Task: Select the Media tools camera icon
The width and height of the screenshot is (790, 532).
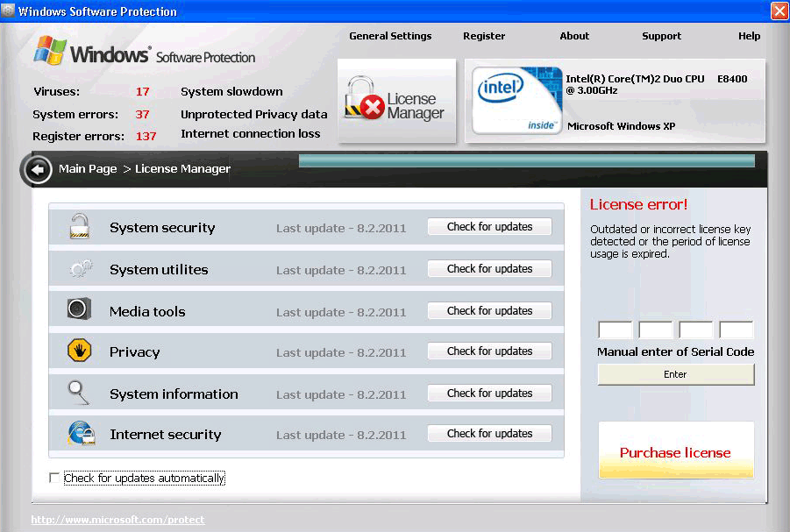Action: [78, 309]
